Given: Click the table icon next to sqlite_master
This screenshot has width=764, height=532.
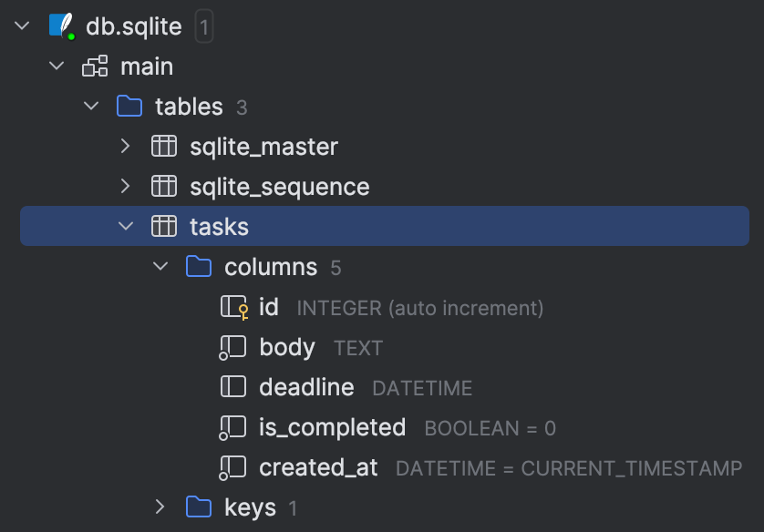Looking at the screenshot, I should (x=164, y=146).
